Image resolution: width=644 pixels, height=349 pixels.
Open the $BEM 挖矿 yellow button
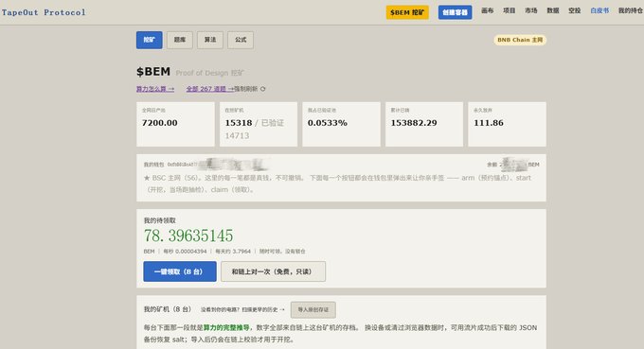tap(407, 12)
